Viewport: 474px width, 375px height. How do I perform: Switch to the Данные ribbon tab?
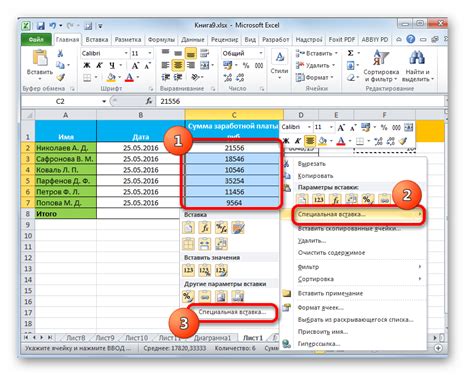point(193,39)
